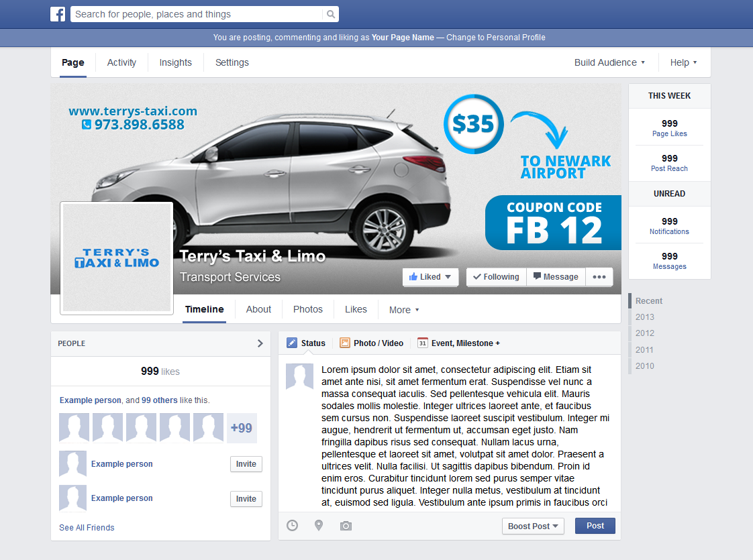Open the Settings tab

click(232, 62)
